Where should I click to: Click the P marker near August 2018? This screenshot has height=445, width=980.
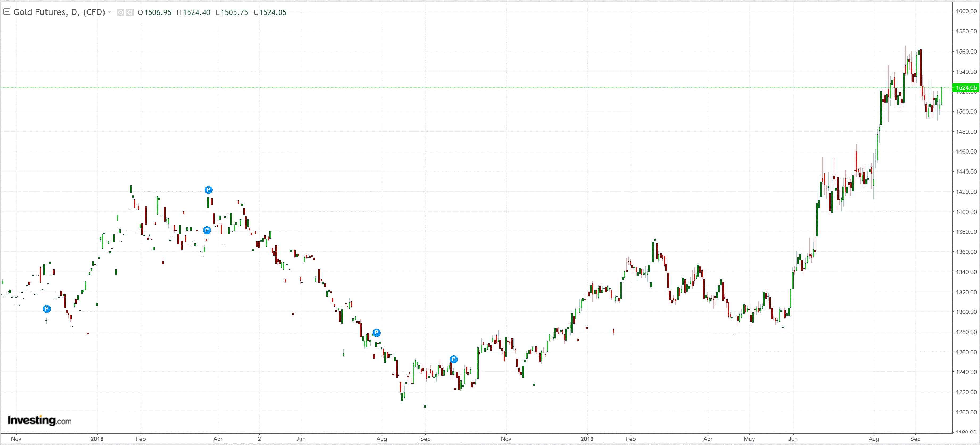[x=376, y=333]
